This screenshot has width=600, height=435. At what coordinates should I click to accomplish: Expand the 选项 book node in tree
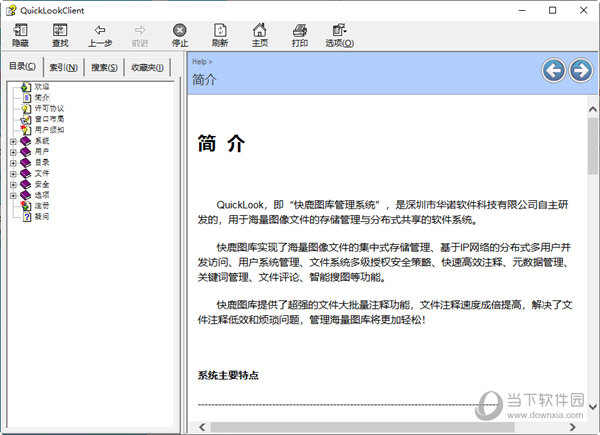13,195
